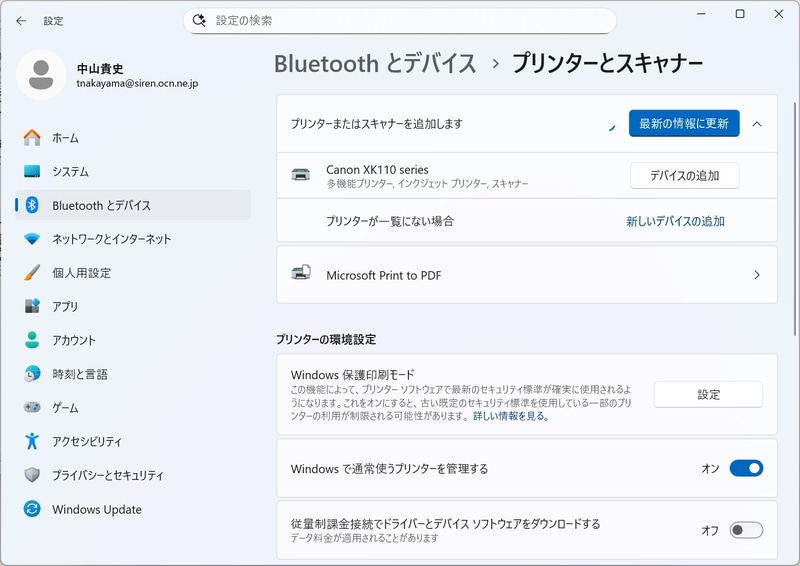
Task: Open ホーム settings page
Action: click(133, 138)
